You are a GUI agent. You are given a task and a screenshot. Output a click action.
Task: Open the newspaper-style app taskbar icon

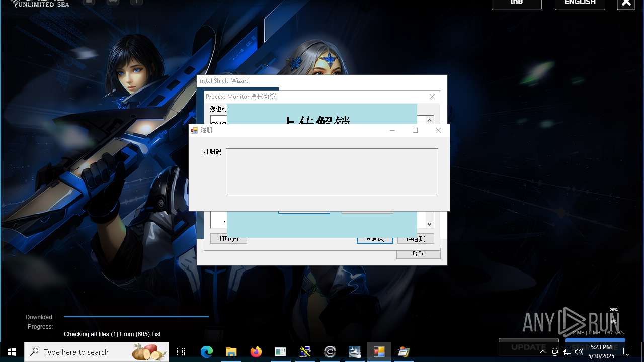pos(281,352)
